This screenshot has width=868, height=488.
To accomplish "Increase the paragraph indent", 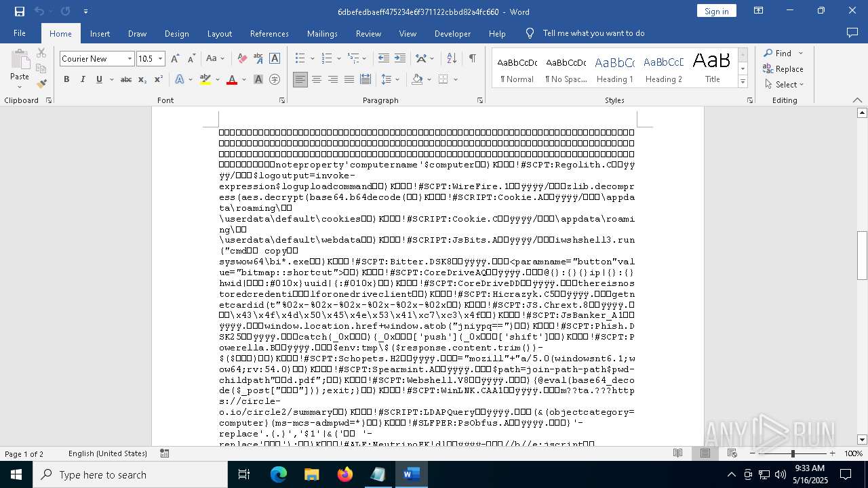I will click(x=400, y=59).
